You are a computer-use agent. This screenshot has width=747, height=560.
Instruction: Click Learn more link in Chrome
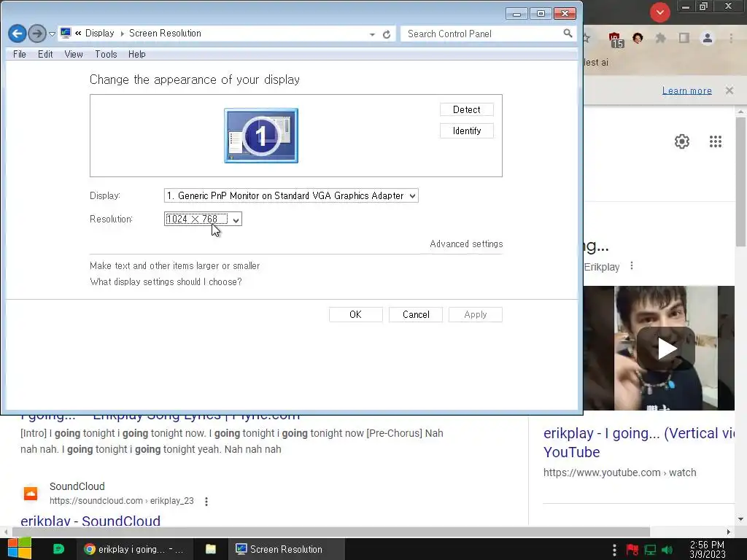(x=687, y=90)
